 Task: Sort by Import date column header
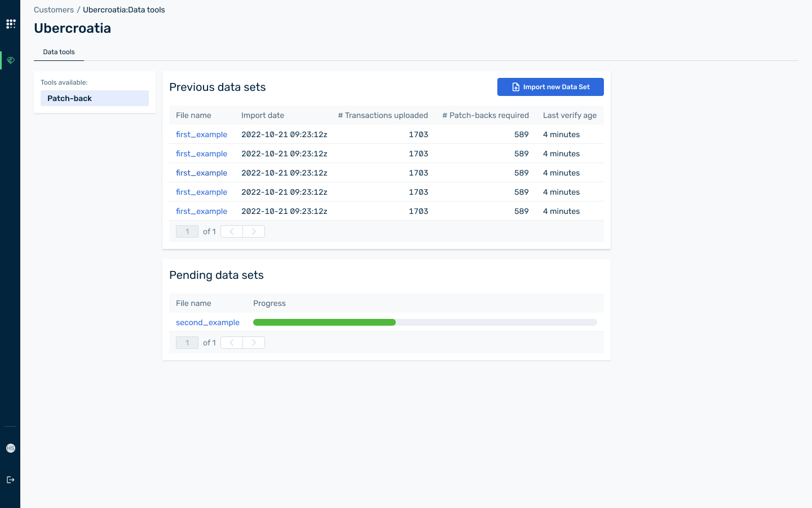(263, 115)
